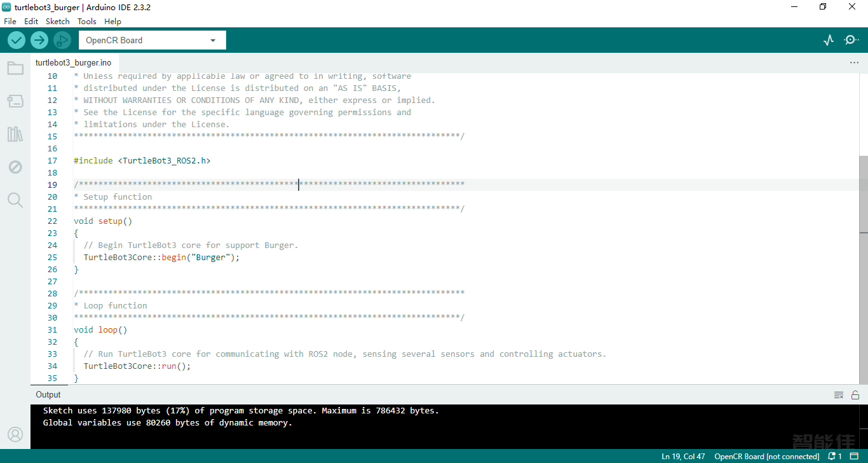Click the Upload sketch arrow icon
Screen dimensions: 868x463
(x=39, y=39)
